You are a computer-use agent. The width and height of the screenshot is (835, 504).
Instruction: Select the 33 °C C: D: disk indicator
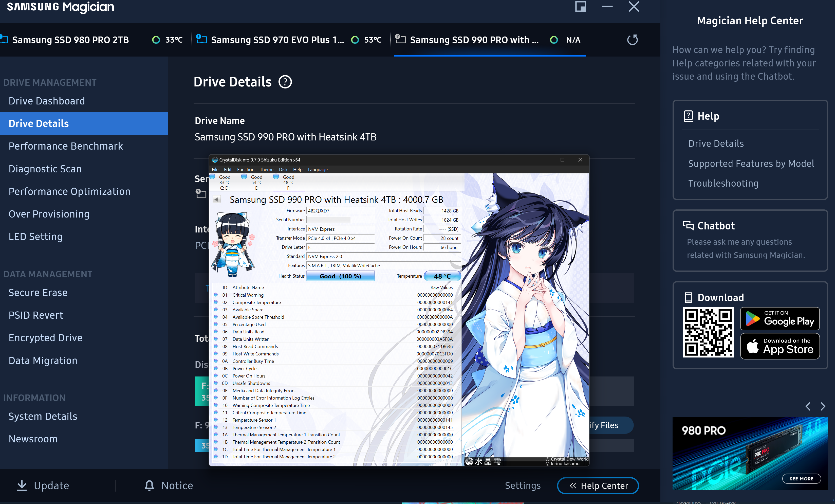coord(224,182)
